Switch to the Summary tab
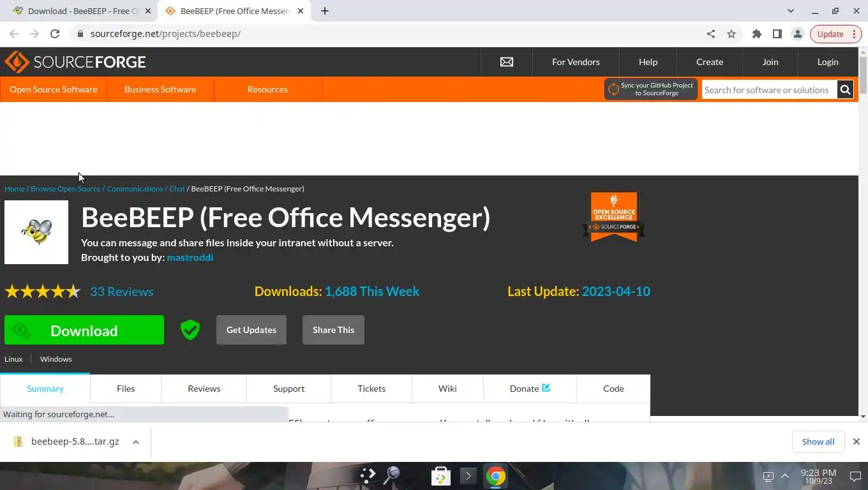Screen dimensions: 868x490 point(45,388)
